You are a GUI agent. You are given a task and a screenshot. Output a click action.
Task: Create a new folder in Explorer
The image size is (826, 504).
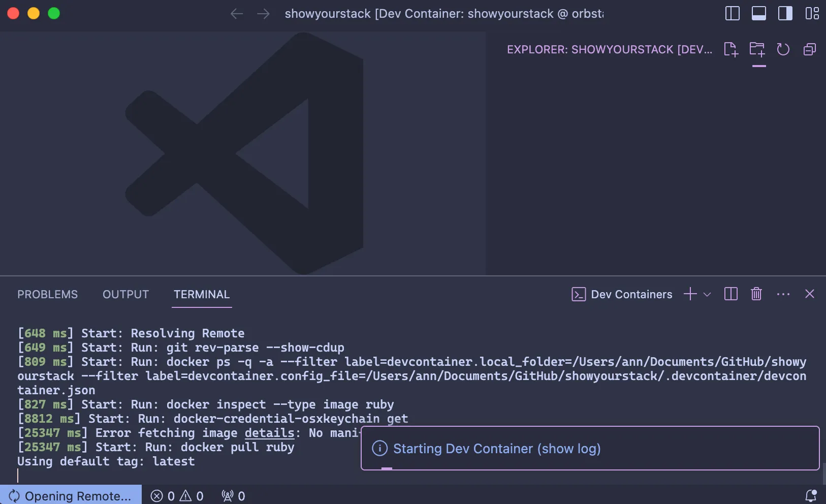(x=757, y=49)
